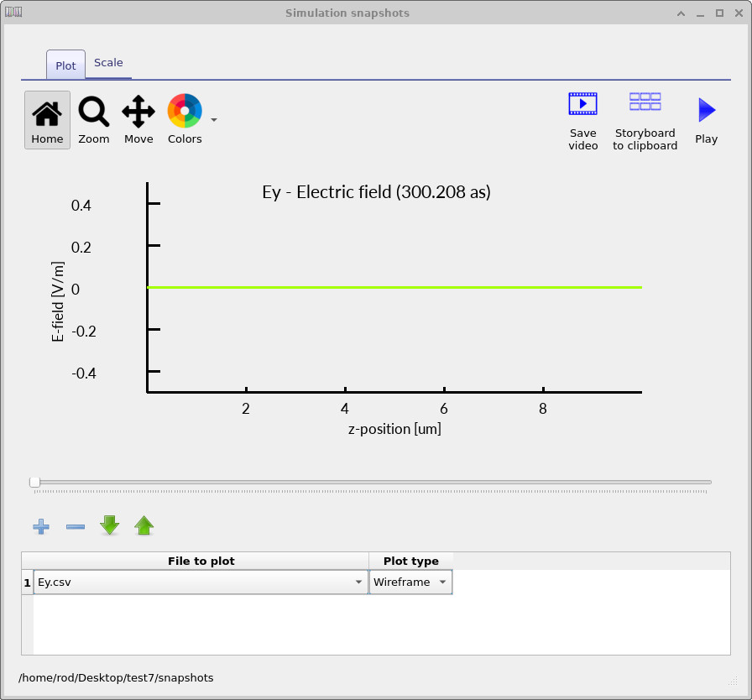Activate the Move tool

pos(138,120)
